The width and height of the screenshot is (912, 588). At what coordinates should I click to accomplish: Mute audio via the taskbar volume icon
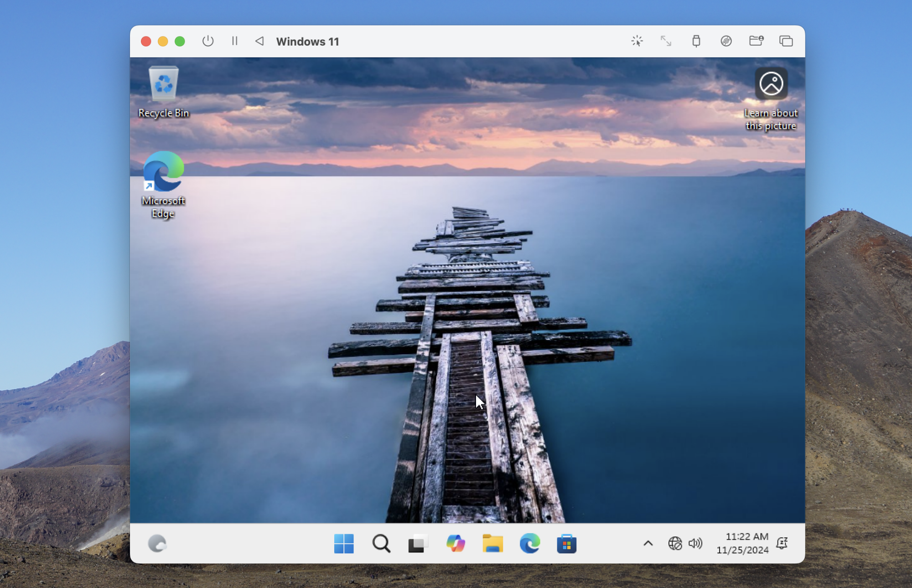click(x=695, y=543)
